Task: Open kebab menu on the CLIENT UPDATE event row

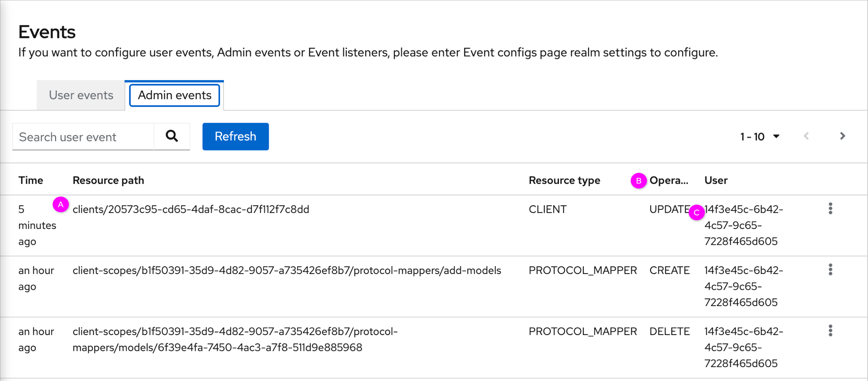Action: pyautogui.click(x=830, y=209)
